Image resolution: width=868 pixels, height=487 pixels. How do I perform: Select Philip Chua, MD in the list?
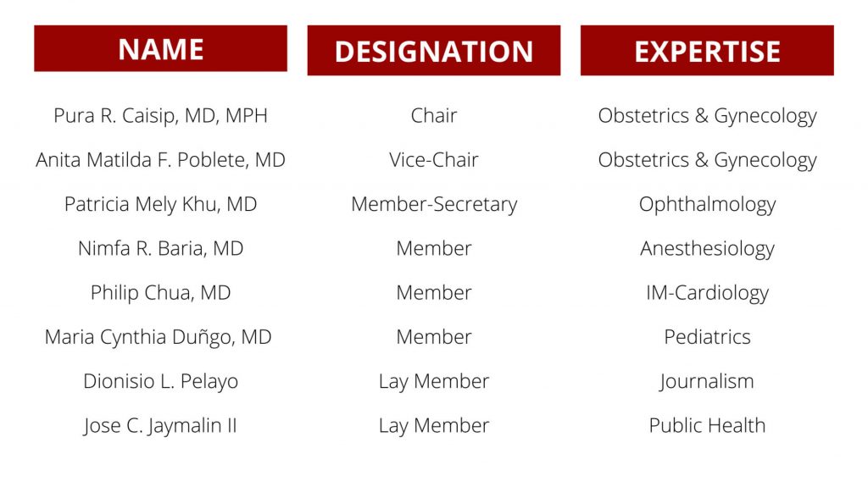pos(160,293)
